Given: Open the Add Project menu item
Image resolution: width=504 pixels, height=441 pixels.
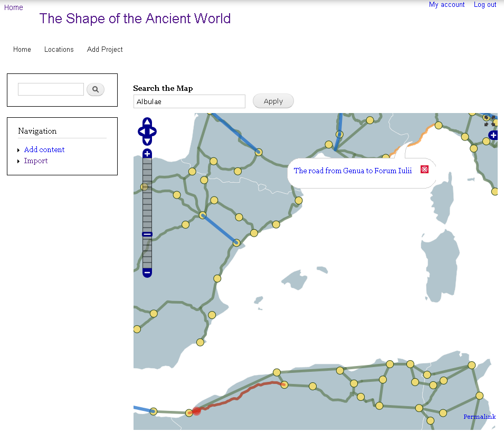Looking at the screenshot, I should click(105, 49).
